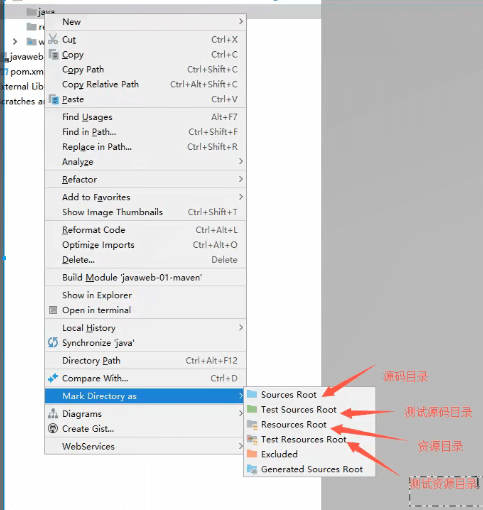Select Directory Path entry

click(145, 360)
